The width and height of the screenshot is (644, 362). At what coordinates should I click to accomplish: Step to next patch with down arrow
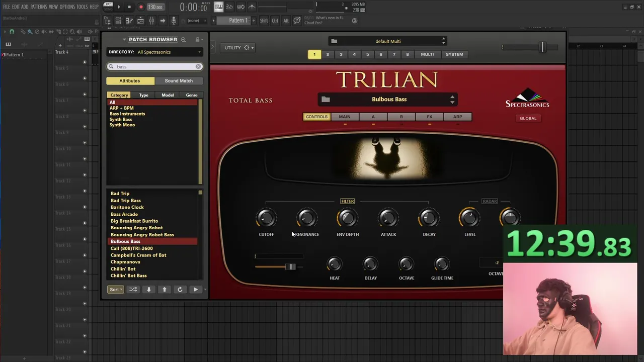[148, 289]
